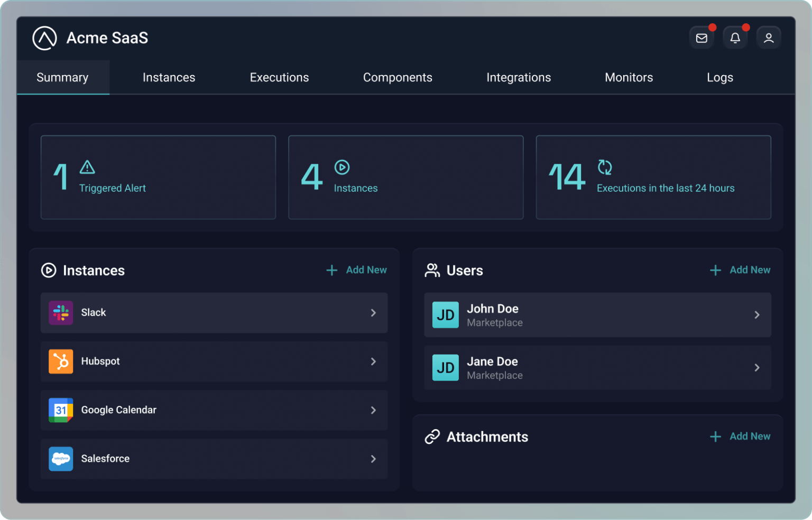Click the number 14 executions count
This screenshot has width=812, height=520.
(x=567, y=177)
